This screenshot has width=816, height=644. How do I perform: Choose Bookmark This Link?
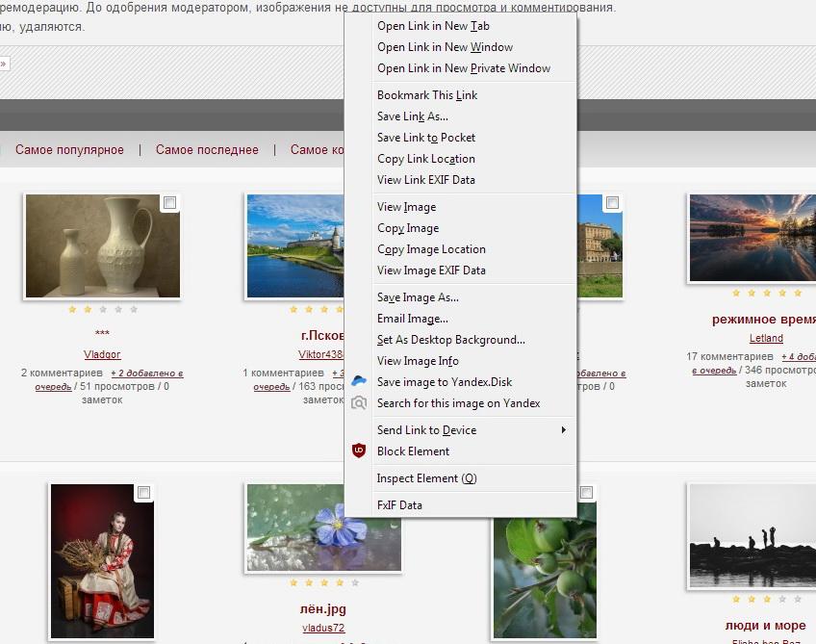click(461, 95)
